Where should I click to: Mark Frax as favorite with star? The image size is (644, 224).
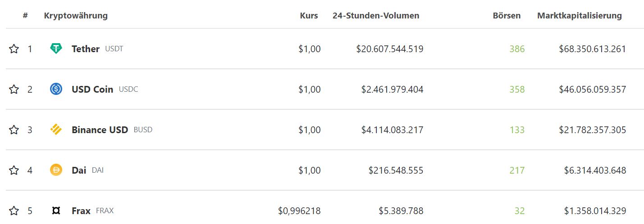tap(14, 211)
